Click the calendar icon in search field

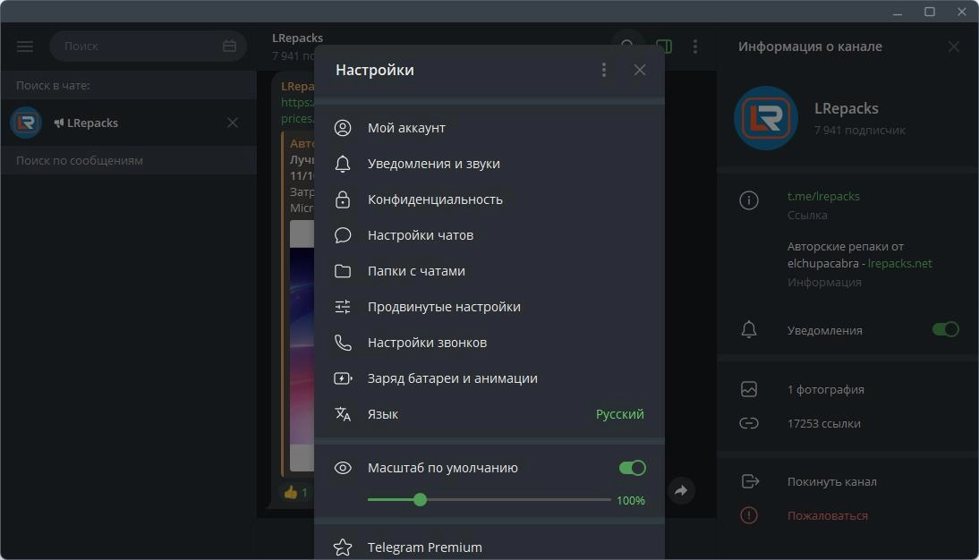pos(229,46)
